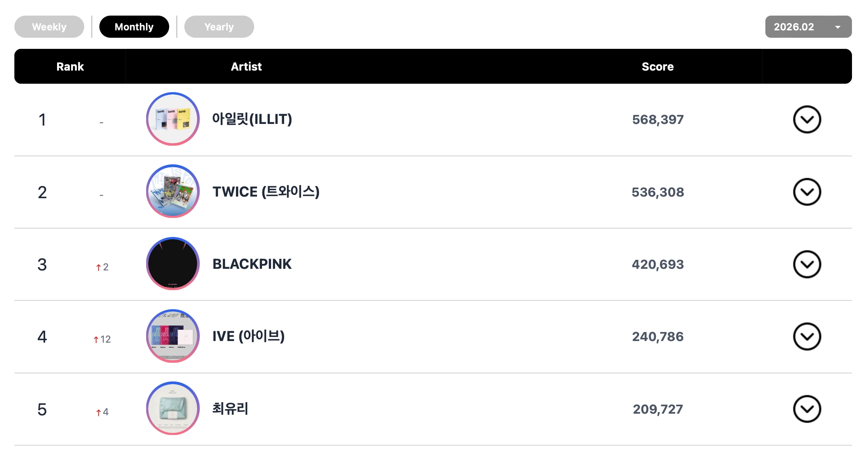Open the TWICE (트와이스) artist link
Image resolution: width=868 pixels, height=451 pixels.
coord(266,192)
